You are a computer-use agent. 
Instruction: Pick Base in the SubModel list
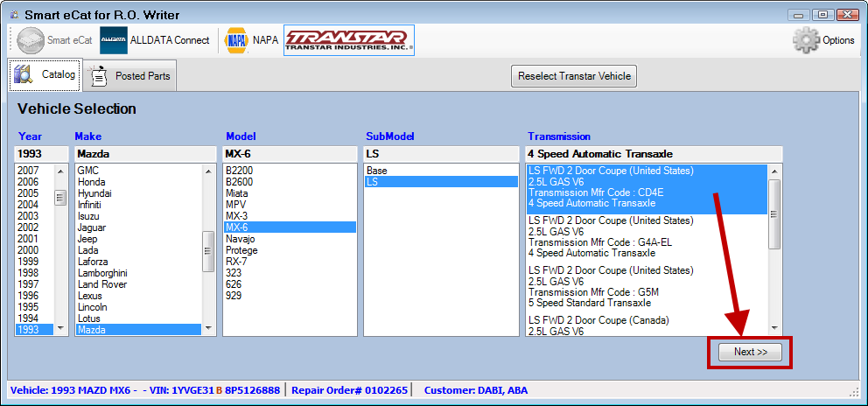[x=377, y=171]
